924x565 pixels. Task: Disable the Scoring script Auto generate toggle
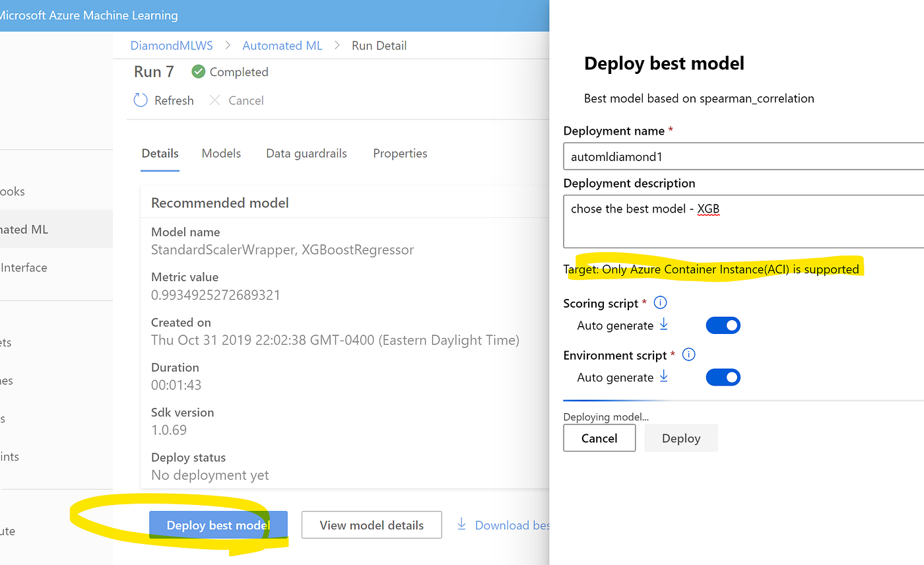click(x=723, y=325)
